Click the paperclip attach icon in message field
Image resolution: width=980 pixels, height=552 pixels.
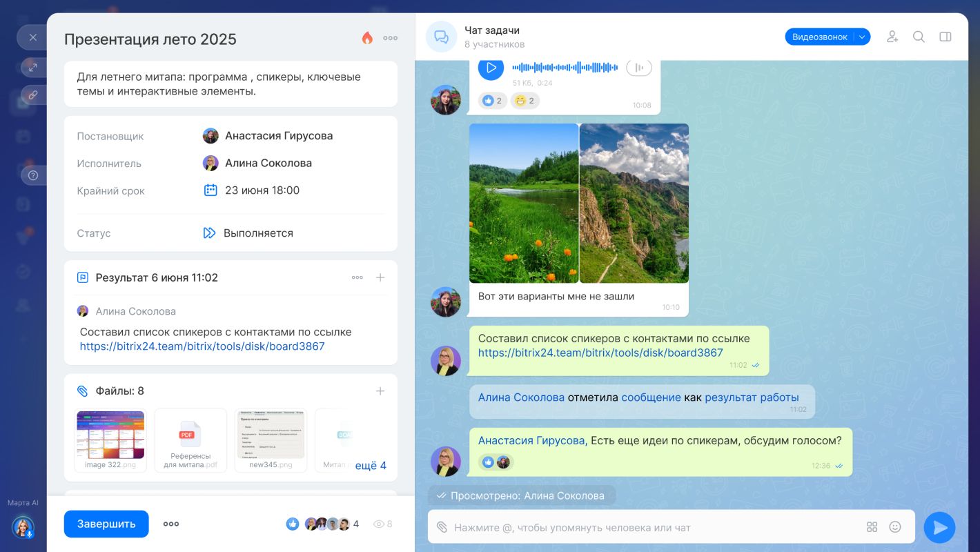pos(442,527)
